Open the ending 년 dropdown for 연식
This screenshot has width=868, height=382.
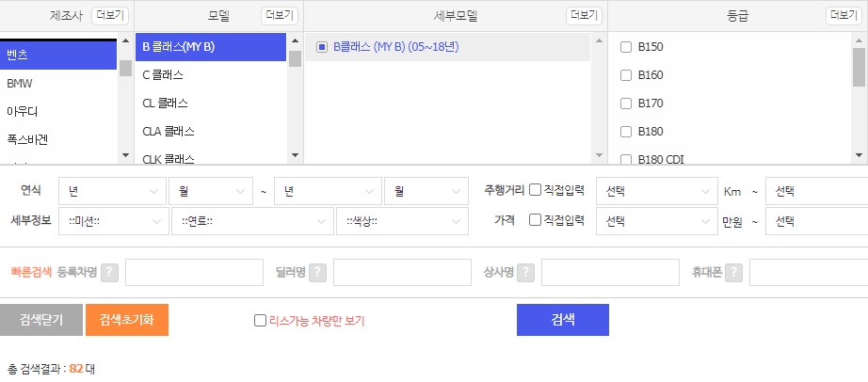pos(328,191)
